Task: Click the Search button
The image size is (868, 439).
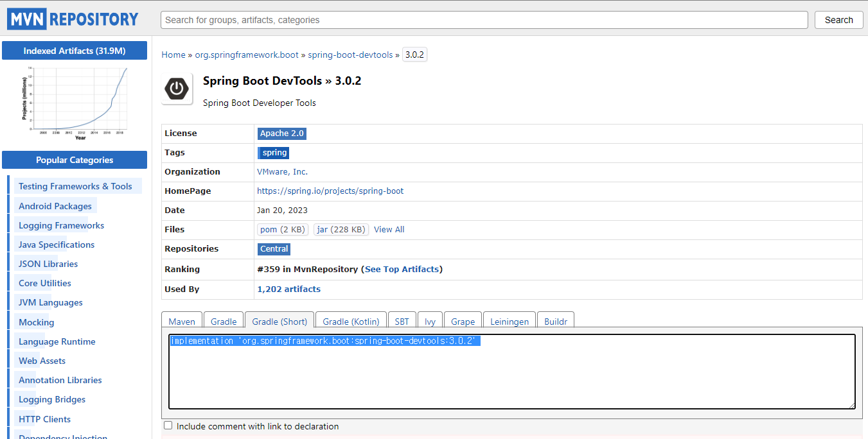Action: [838, 20]
